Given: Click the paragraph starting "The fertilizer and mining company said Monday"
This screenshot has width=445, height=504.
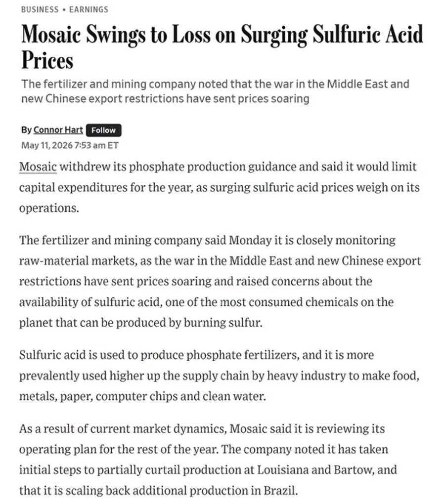Looking at the screenshot, I should [x=220, y=281].
